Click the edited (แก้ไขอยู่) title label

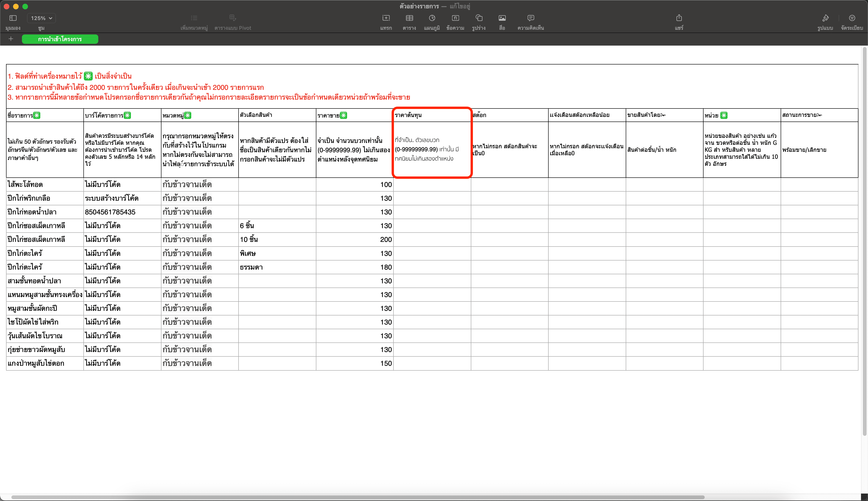point(460,6)
